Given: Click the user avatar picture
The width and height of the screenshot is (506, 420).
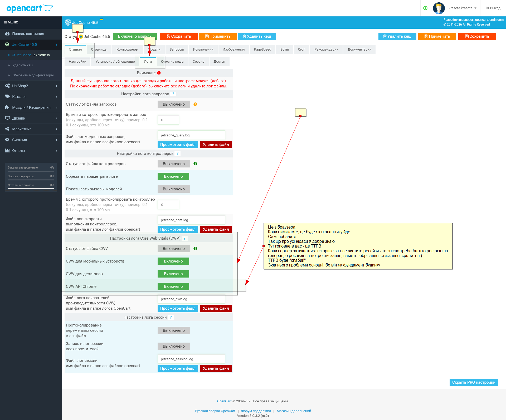Looking at the screenshot, I should coord(439,8).
